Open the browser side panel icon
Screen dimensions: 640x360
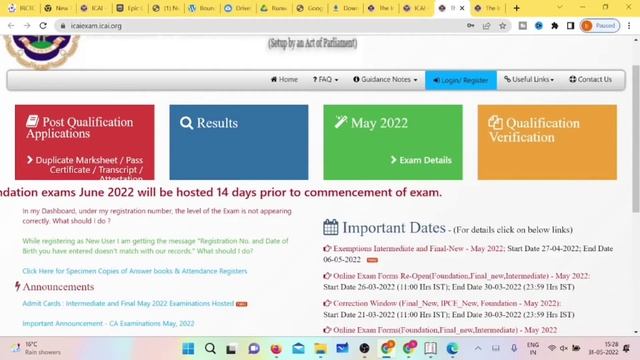tap(570, 26)
